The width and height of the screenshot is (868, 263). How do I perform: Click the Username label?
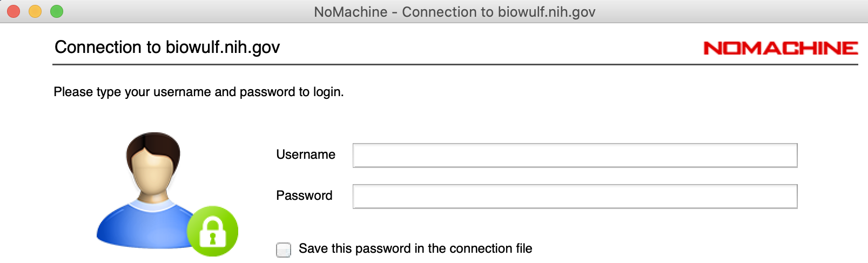point(306,155)
